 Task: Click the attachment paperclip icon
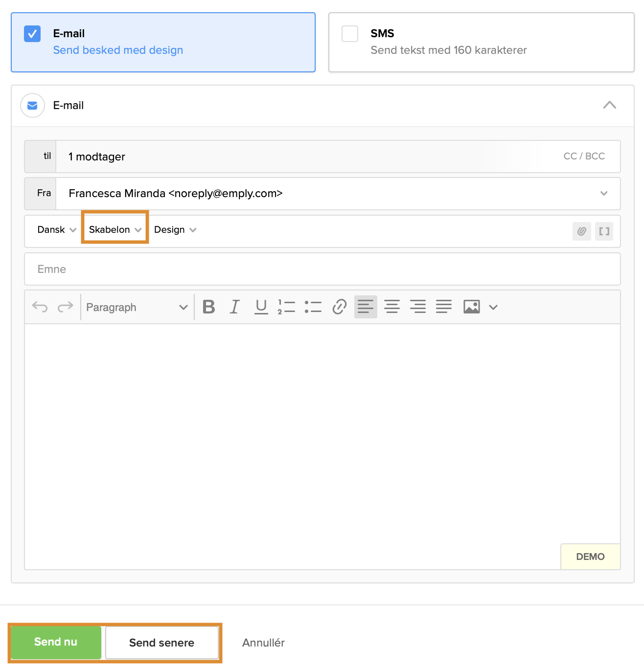(x=581, y=231)
